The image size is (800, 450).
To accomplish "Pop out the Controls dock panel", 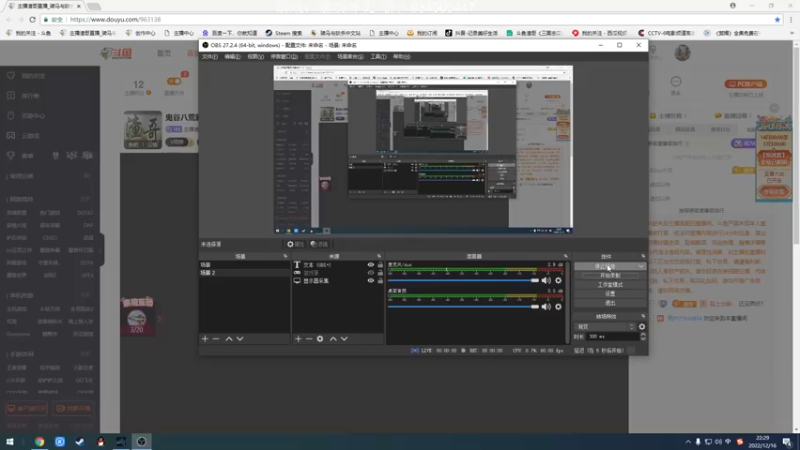I will pyautogui.click(x=643, y=256).
